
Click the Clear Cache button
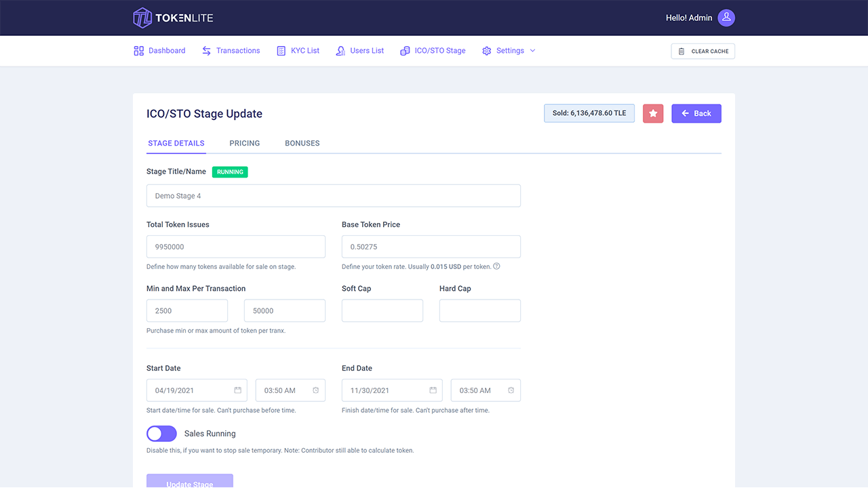(x=703, y=52)
